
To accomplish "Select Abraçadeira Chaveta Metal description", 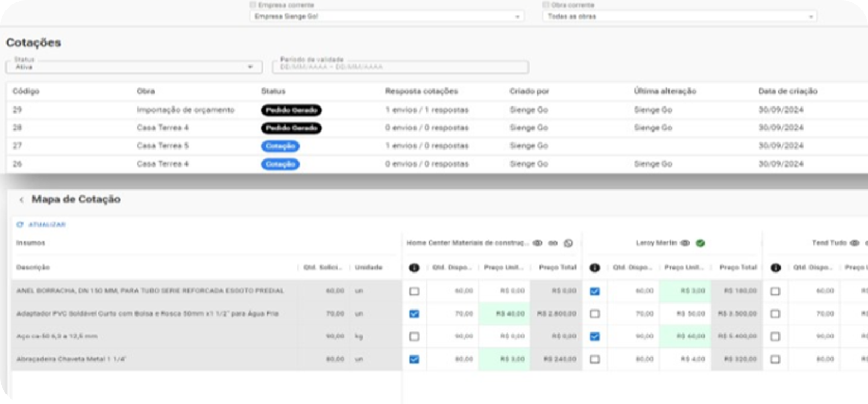I will coord(71,359).
